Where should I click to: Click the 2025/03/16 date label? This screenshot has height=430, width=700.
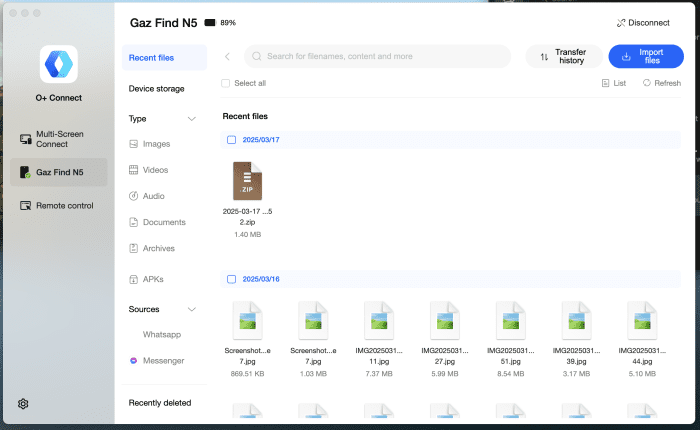(261, 279)
